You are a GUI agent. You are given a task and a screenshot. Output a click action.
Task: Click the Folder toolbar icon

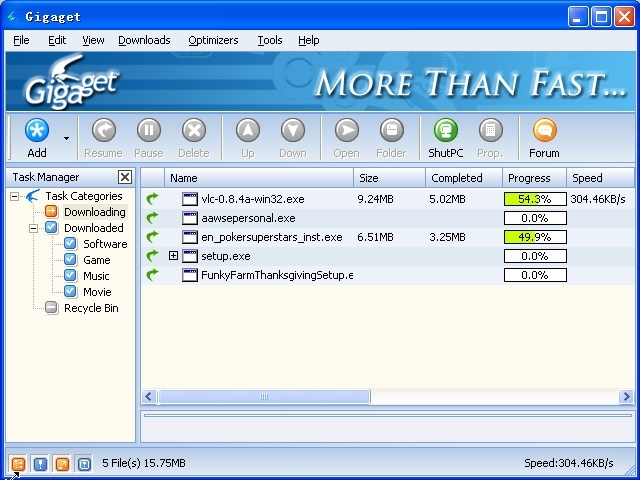pos(391,131)
